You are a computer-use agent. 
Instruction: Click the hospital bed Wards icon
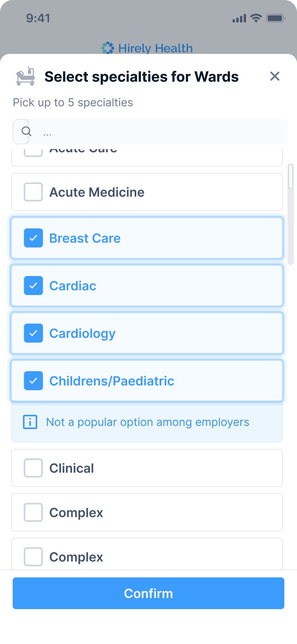(26, 77)
